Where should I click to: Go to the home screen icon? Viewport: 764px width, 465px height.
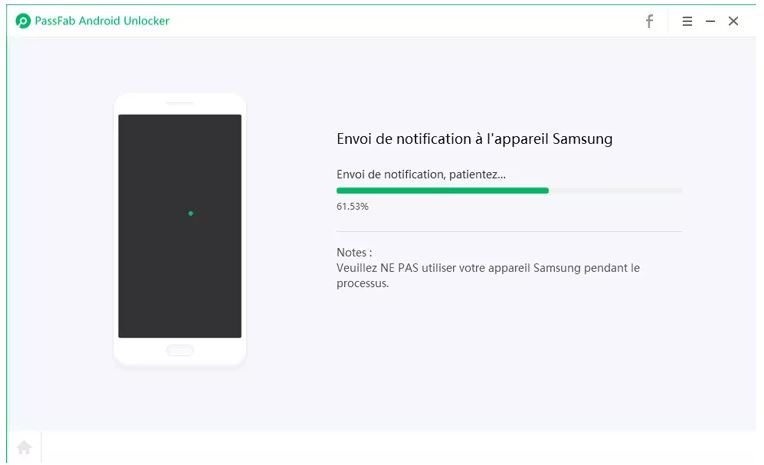pos(24,447)
